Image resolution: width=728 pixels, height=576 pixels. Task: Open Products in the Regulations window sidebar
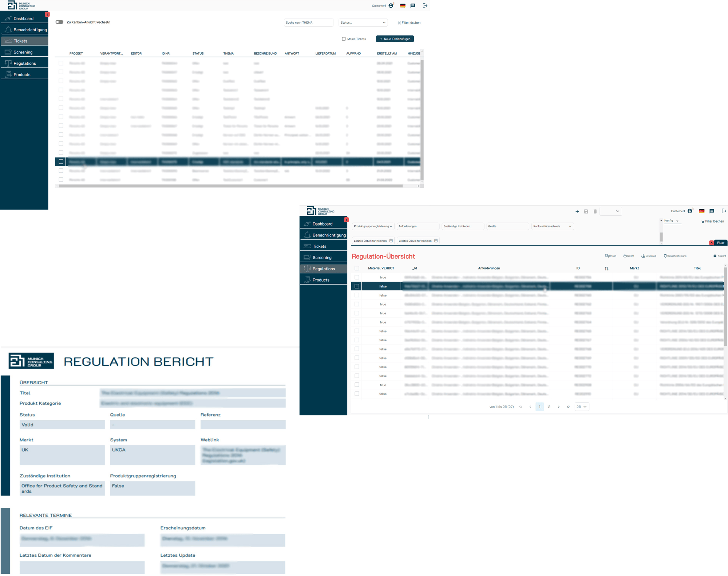point(323,280)
